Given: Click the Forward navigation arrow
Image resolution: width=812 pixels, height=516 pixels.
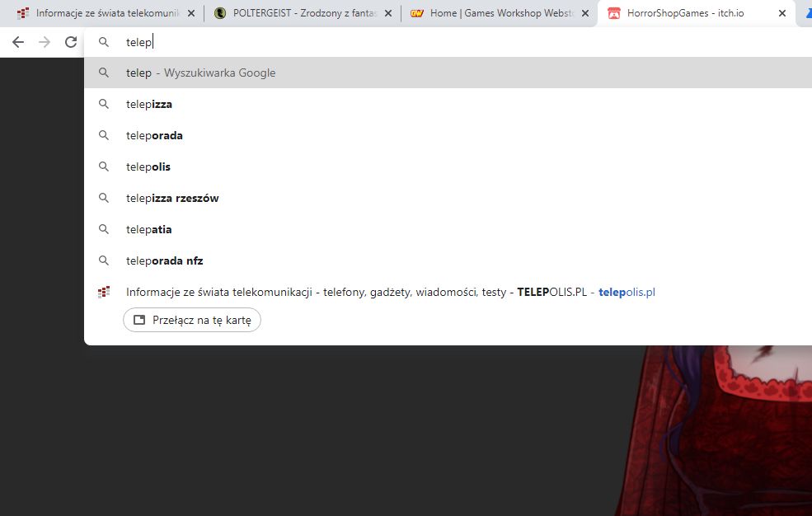Looking at the screenshot, I should (45, 42).
